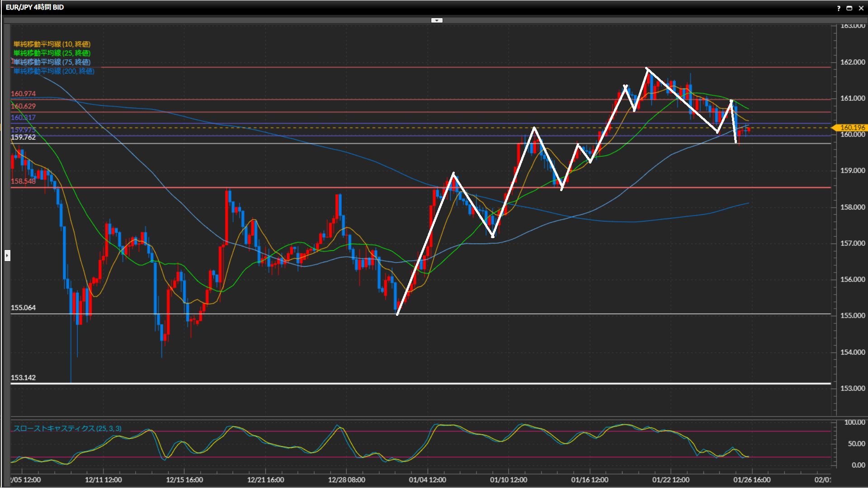868x488 pixels.
Task: Select the 200-period moving average label
Action: tap(54, 71)
